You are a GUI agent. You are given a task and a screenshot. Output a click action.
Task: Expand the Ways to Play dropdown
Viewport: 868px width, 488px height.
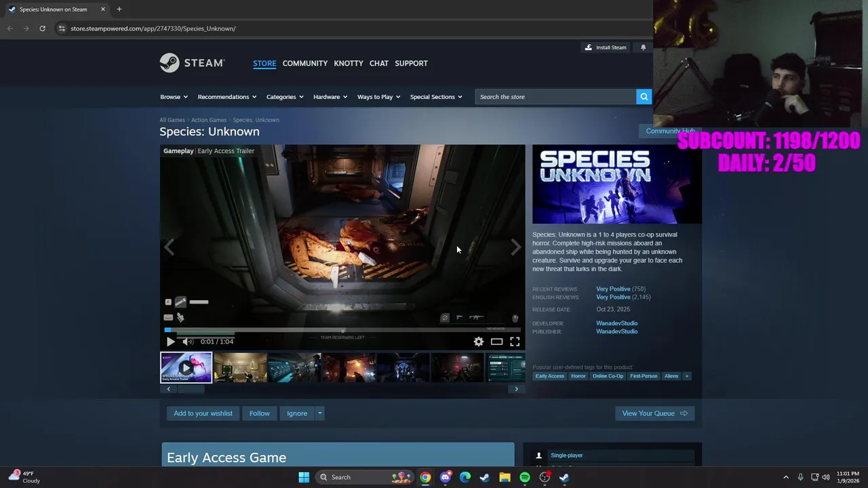point(378,97)
